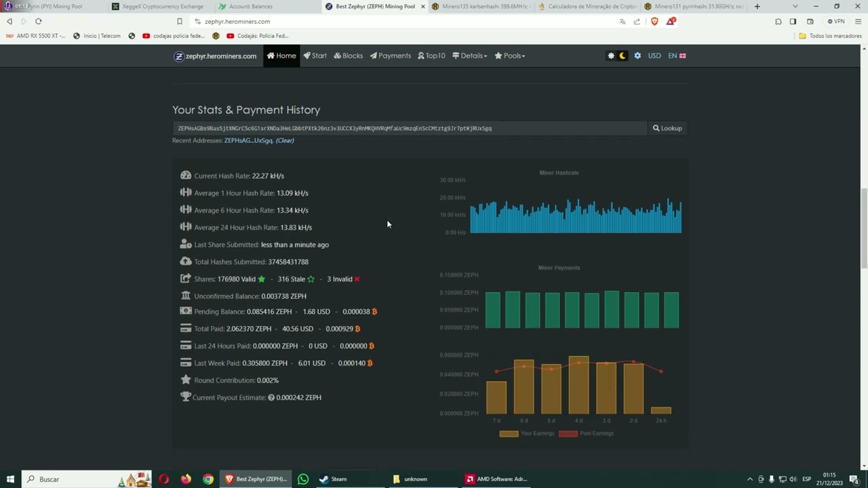868x488 pixels.
Task: Open the browser extensions puzzle icon
Action: click(778, 22)
